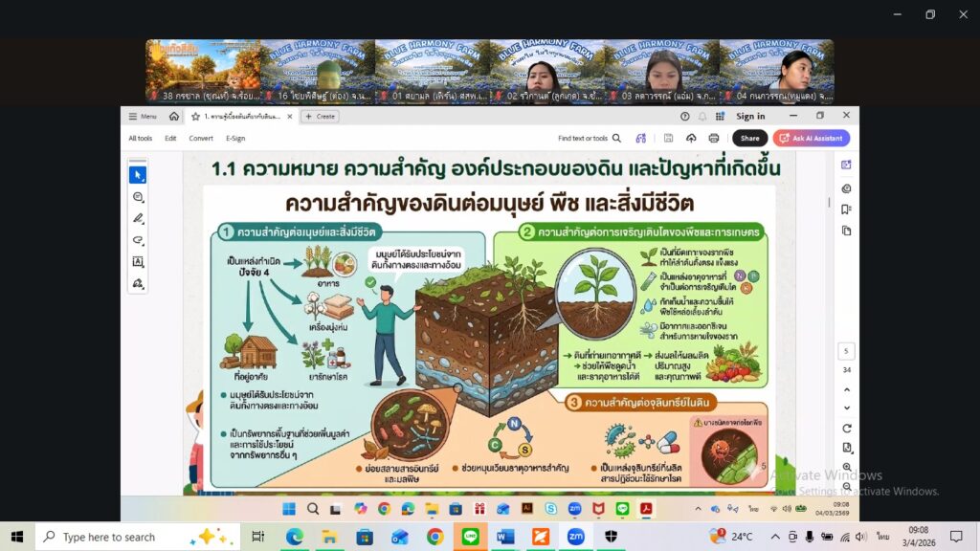Zoom in on the PDF page

846,469
